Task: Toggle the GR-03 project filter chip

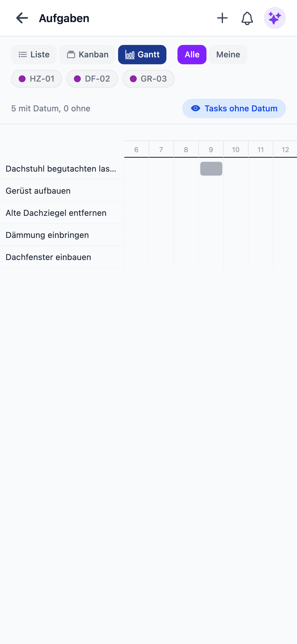Action: coord(148,79)
